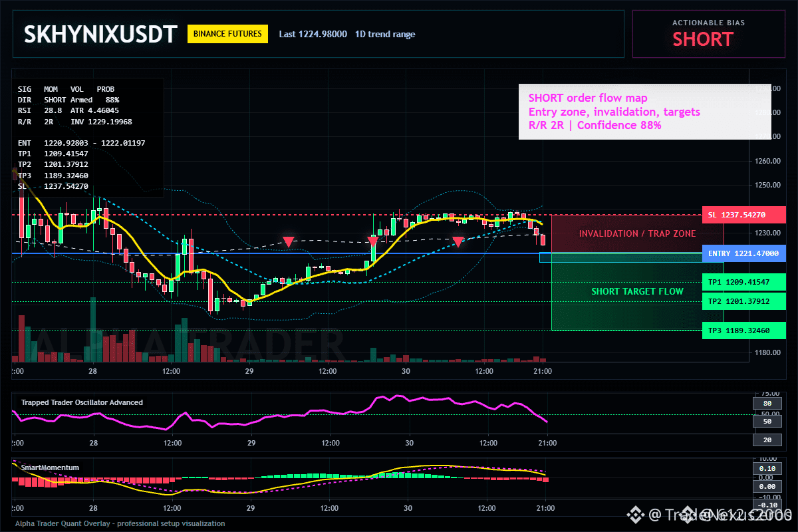Click the ATR 4.46045 value
Image resolution: width=798 pixels, height=532 pixels.
click(95, 110)
